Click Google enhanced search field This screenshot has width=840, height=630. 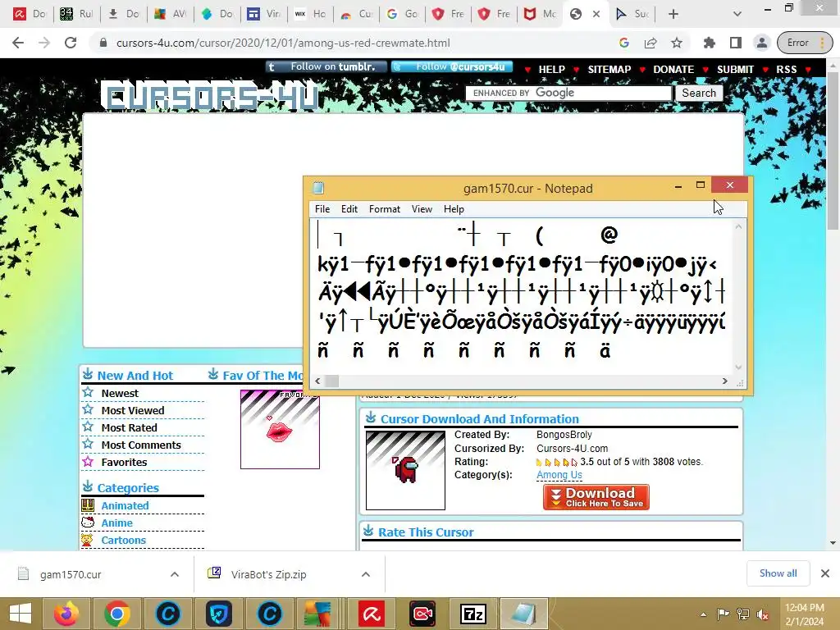tap(568, 93)
